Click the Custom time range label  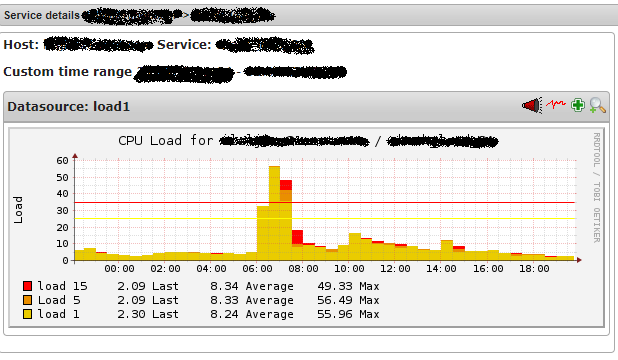click(x=68, y=72)
